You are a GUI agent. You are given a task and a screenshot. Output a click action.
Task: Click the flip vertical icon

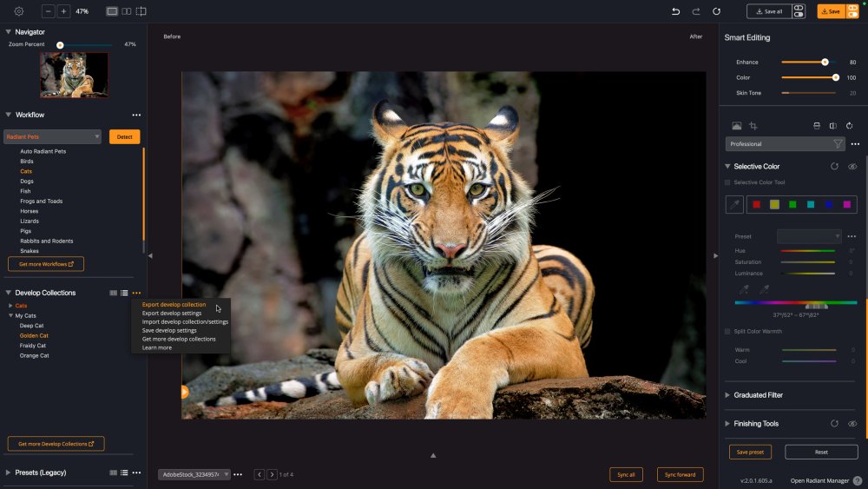pyautogui.click(x=817, y=126)
